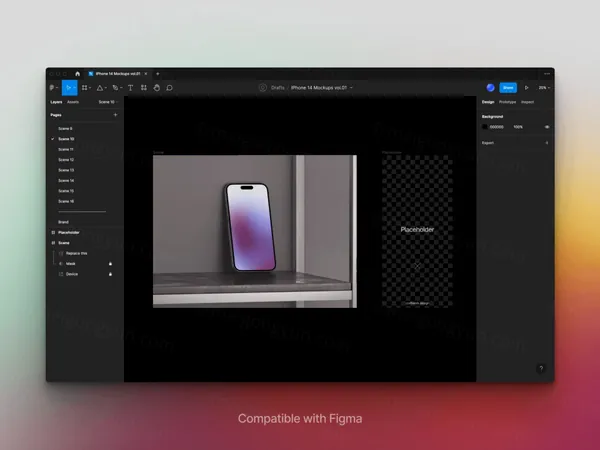Select the Comment tool
This screenshot has height=450, width=600.
170,88
